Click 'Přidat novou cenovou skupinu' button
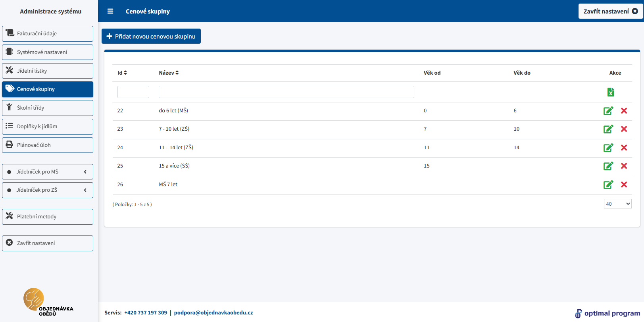The height and width of the screenshot is (322, 644). coord(151,36)
